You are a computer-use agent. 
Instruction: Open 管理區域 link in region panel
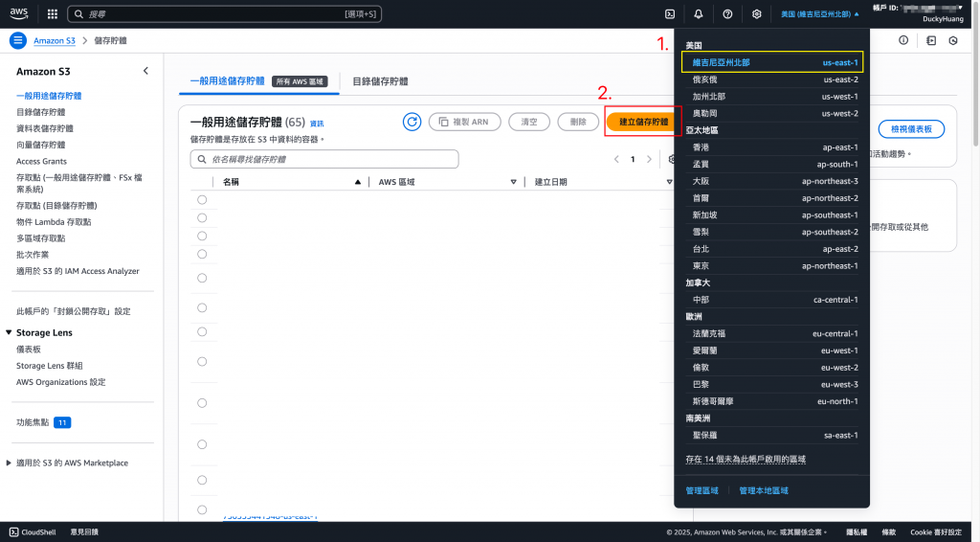coord(702,490)
